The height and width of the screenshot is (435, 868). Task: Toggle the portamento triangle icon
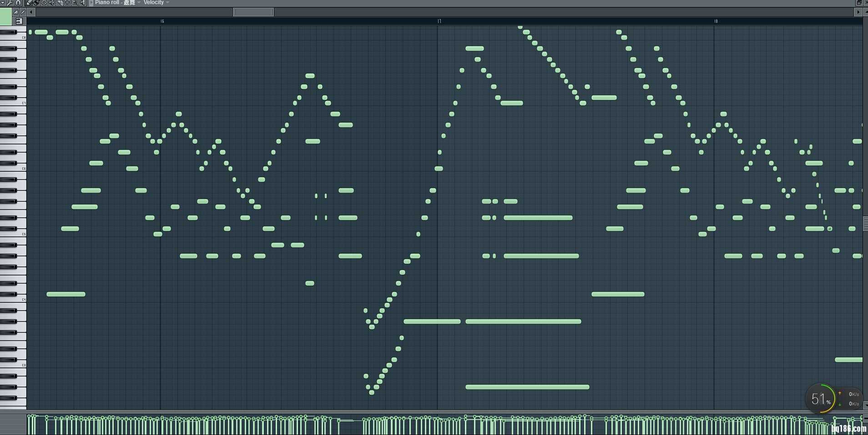(16, 12)
